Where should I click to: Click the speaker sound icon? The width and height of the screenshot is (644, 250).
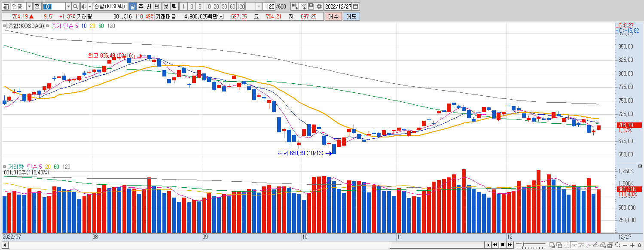[x=84, y=6]
